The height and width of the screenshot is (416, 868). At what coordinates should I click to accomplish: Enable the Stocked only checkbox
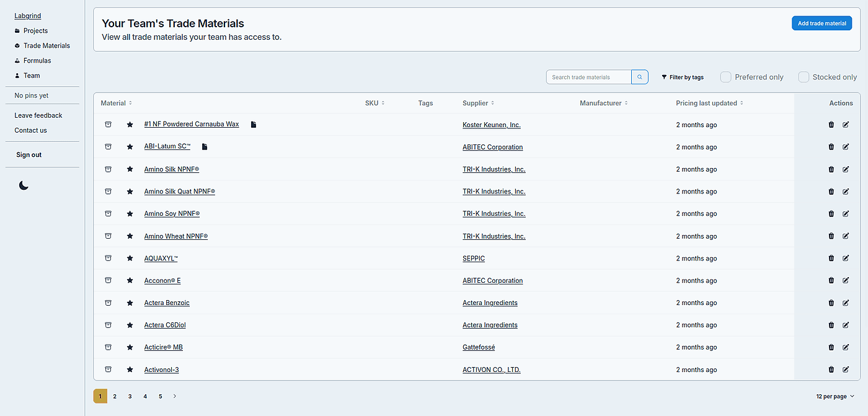click(804, 77)
